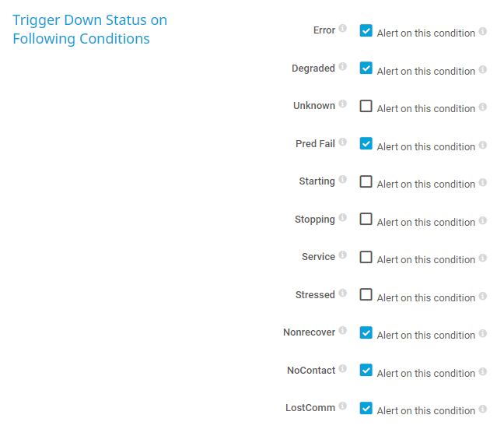Enable the Unknown alert checkbox
This screenshot has width=504, height=429.
click(x=366, y=106)
